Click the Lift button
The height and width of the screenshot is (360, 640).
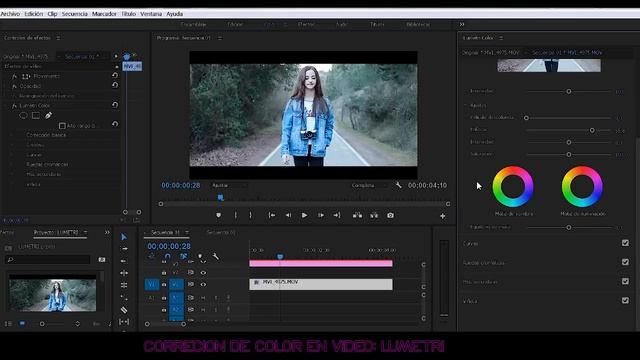click(x=357, y=215)
